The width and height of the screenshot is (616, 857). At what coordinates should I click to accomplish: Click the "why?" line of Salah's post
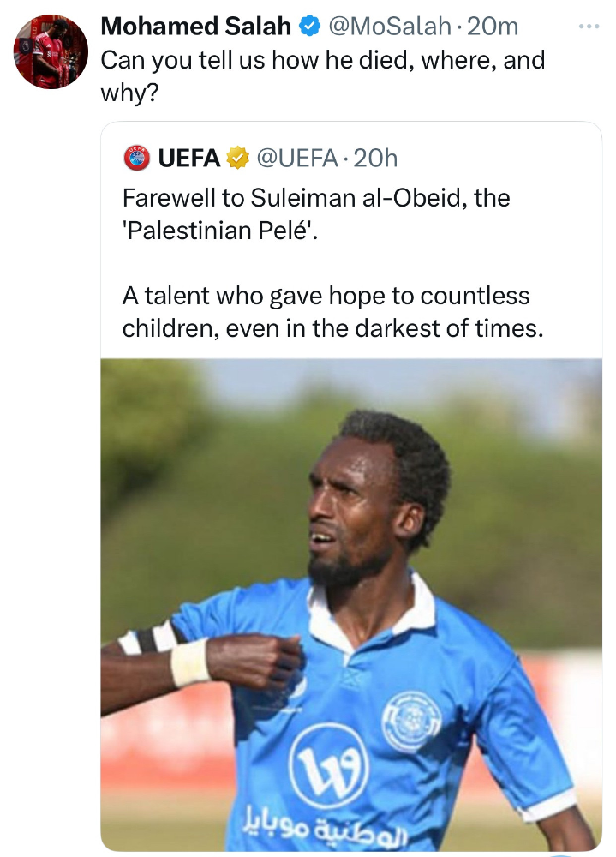[129, 93]
